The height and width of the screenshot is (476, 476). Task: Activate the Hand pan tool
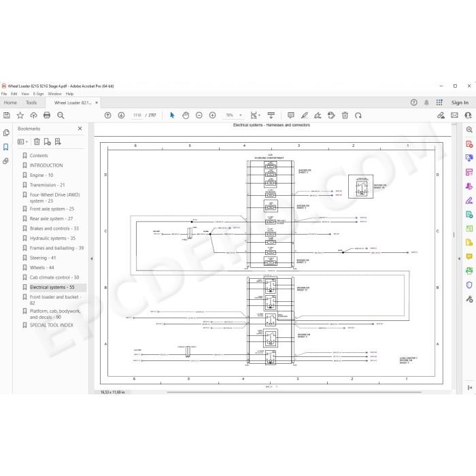click(186, 116)
